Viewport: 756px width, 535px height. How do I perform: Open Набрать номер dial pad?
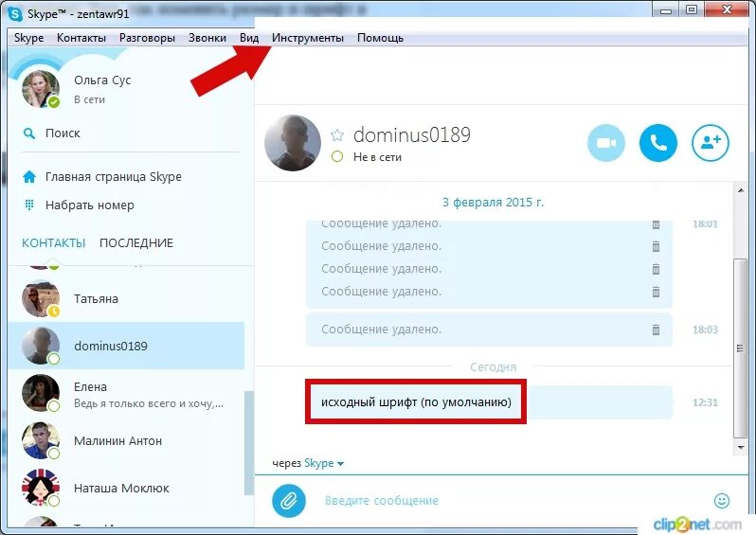click(x=90, y=205)
